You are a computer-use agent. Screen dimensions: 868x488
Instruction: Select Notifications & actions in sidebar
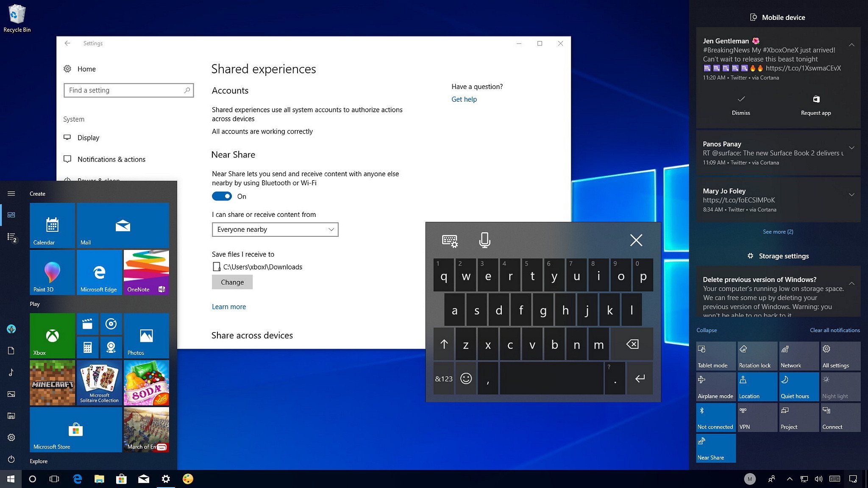point(111,159)
